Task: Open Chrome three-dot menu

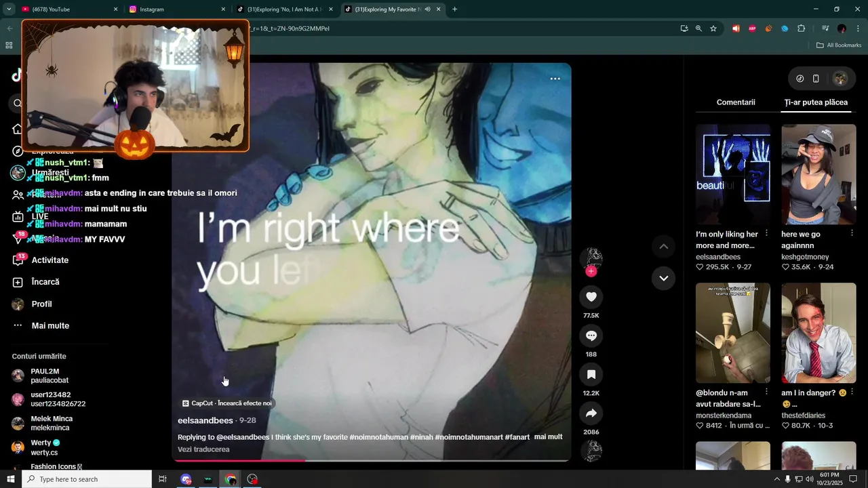Action: pyautogui.click(x=859, y=28)
